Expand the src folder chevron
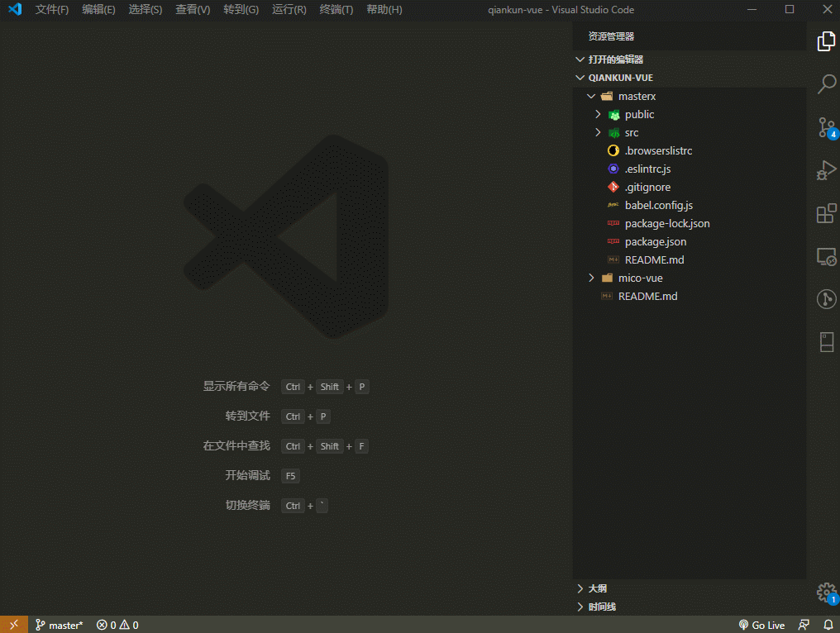The image size is (840, 633). point(598,132)
